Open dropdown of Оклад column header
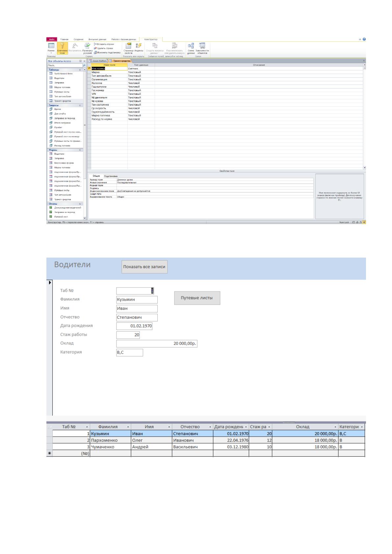 click(336, 427)
